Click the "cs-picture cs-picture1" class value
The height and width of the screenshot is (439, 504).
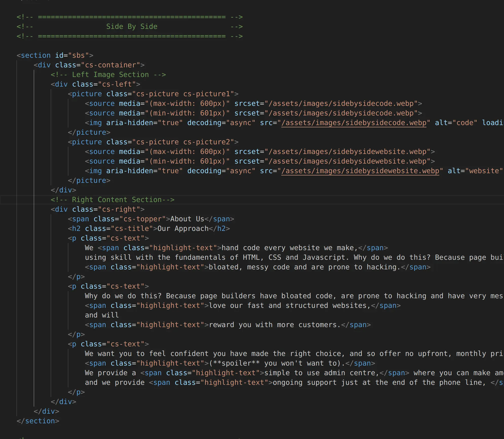click(183, 94)
